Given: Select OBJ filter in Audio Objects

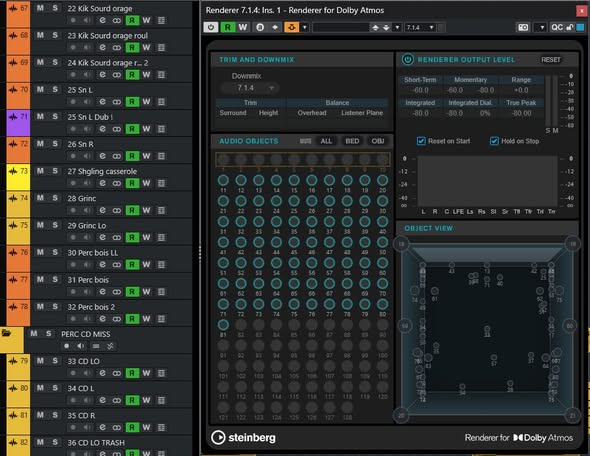Looking at the screenshot, I should coord(378,141).
